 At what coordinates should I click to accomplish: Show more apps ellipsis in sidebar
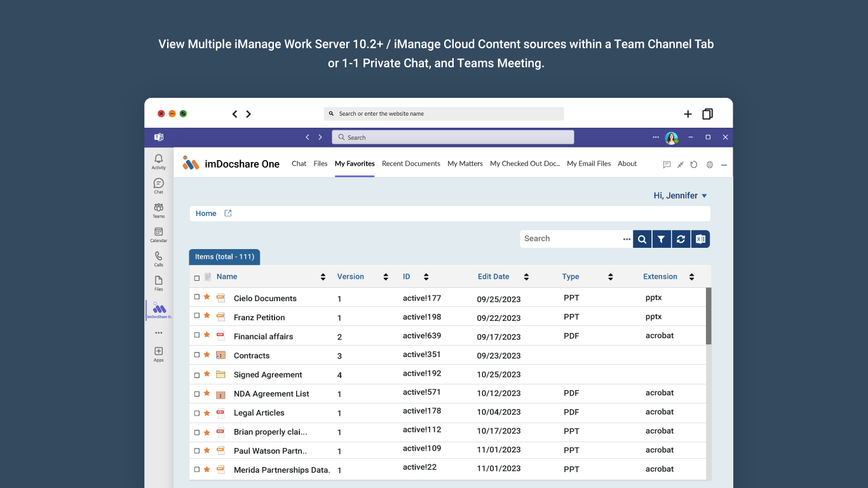(159, 332)
